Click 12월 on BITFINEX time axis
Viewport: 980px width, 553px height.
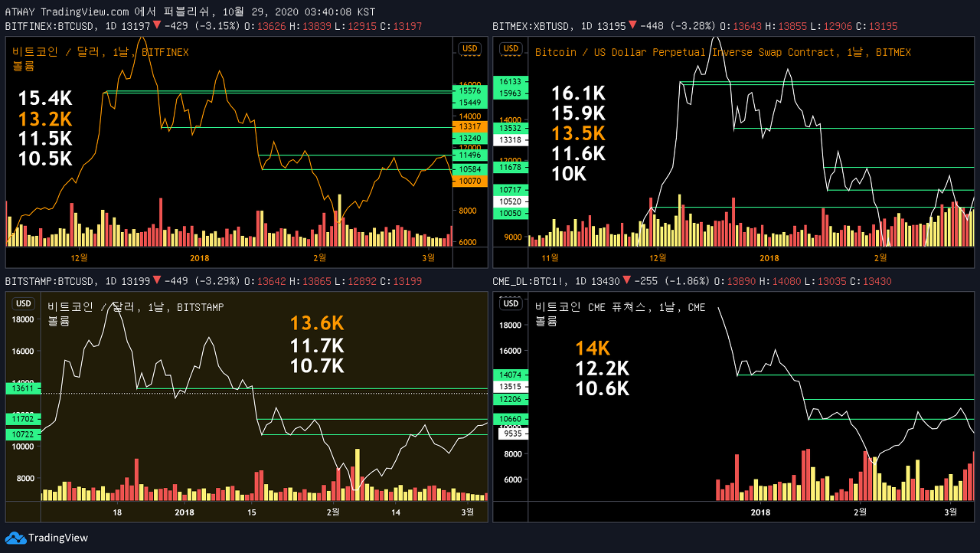tap(79, 257)
